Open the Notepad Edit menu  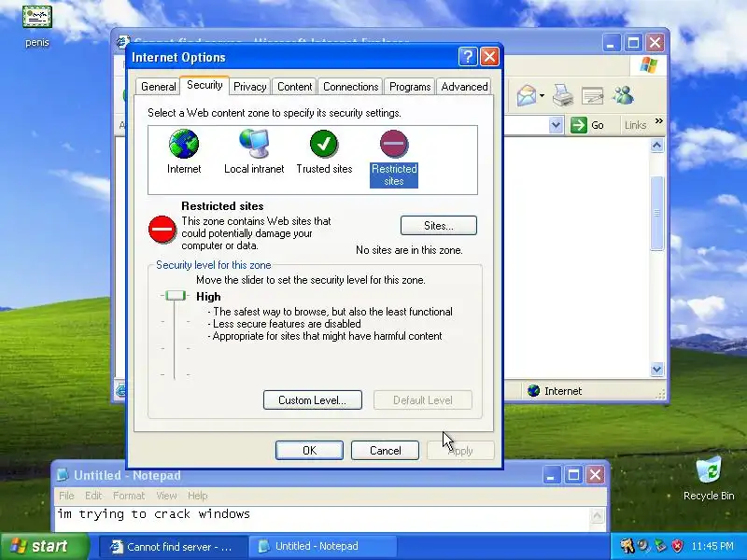tap(93, 496)
